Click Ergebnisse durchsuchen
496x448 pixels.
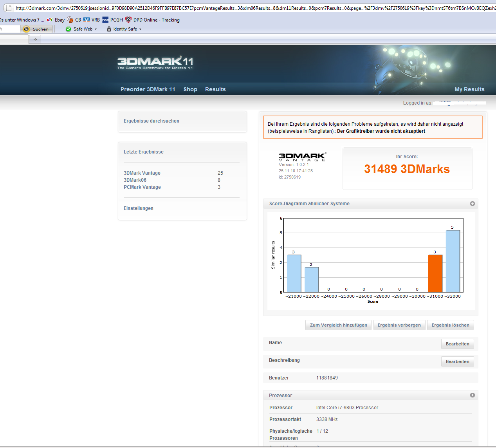[x=152, y=121]
